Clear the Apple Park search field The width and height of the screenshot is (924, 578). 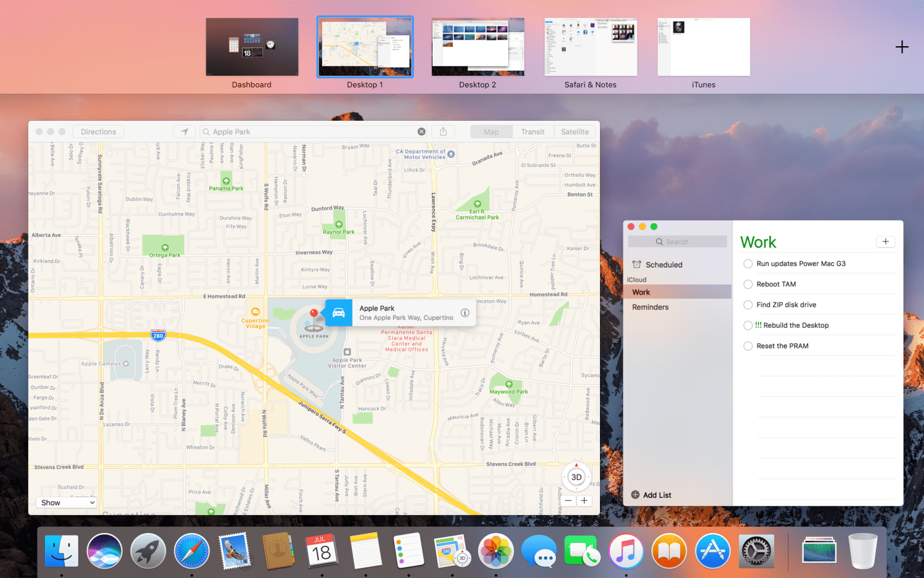pyautogui.click(x=421, y=132)
